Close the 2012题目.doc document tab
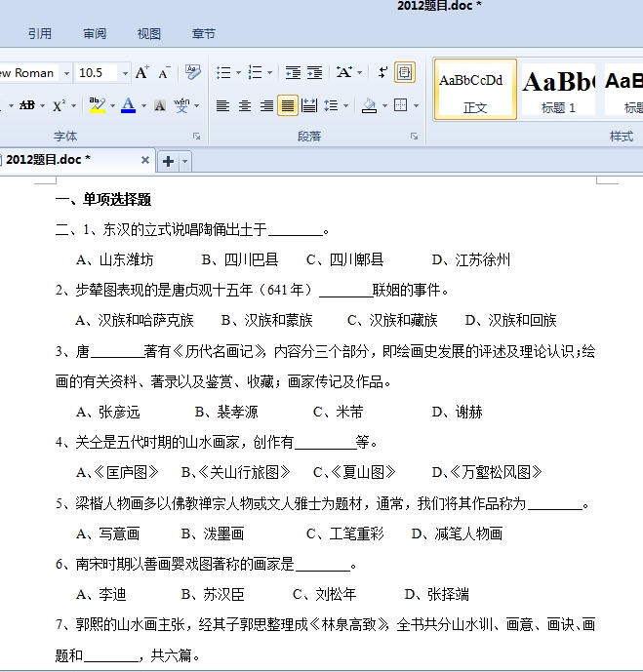 (x=145, y=160)
